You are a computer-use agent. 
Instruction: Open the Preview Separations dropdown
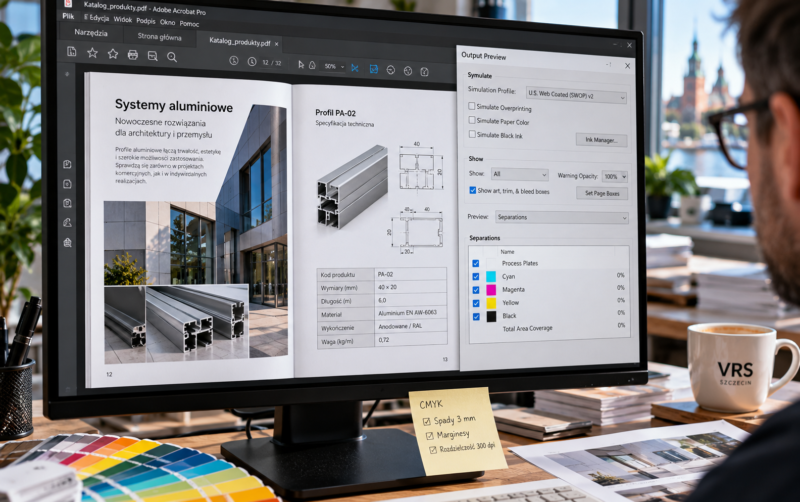click(x=561, y=217)
